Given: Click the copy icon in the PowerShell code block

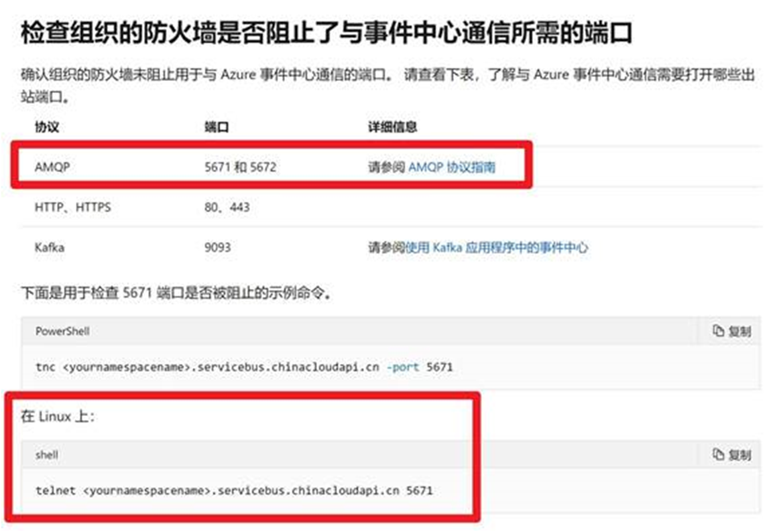Looking at the screenshot, I should coord(719,331).
